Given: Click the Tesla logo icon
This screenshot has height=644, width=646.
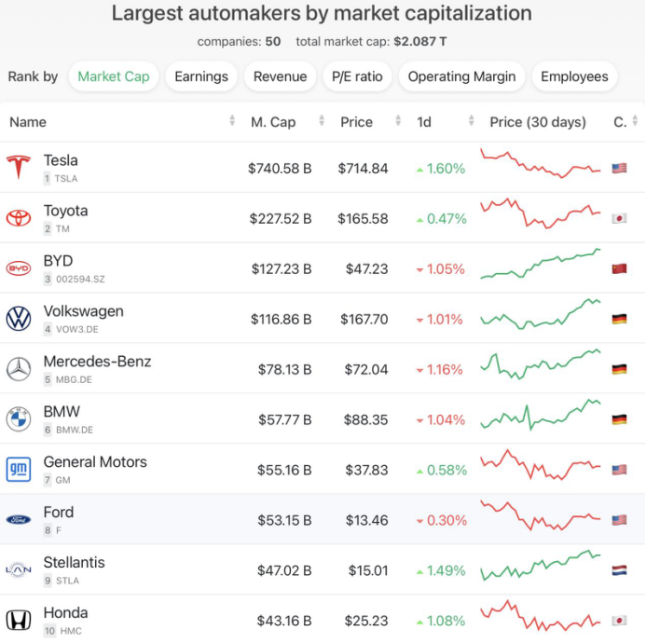Looking at the screenshot, I should [19, 168].
